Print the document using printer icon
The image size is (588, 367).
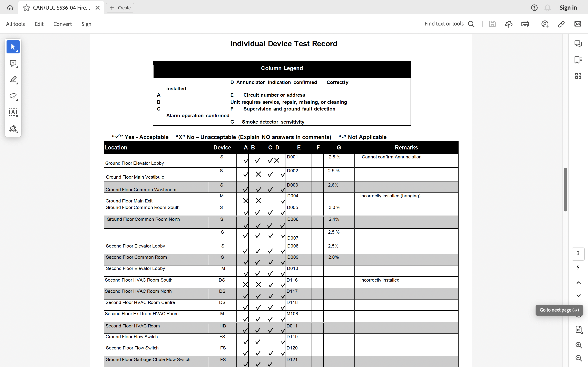pyautogui.click(x=525, y=24)
